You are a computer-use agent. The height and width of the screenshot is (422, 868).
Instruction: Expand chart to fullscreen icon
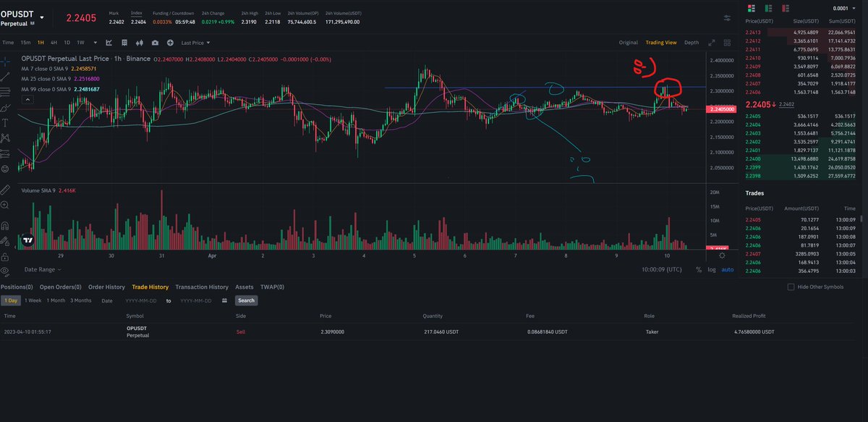[x=712, y=43]
